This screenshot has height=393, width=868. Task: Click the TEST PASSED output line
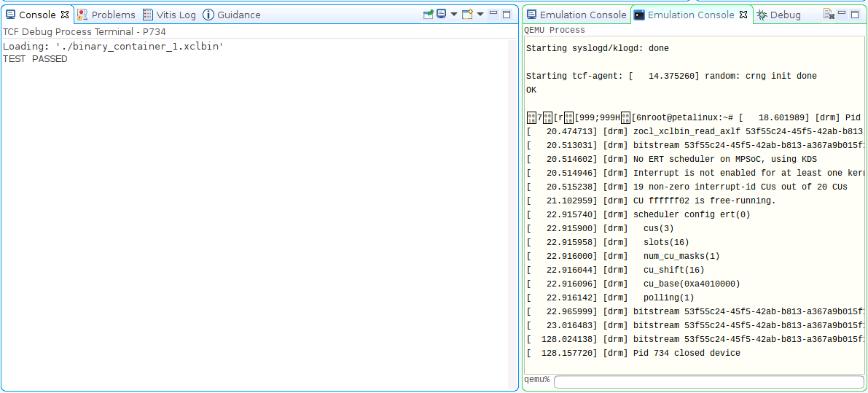pos(35,59)
